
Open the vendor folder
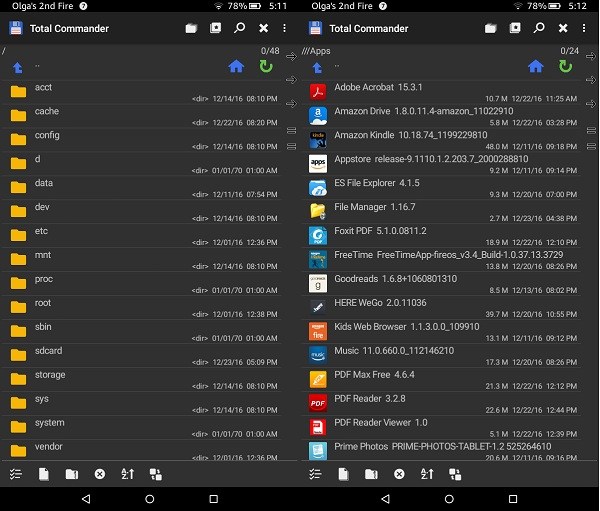point(142,450)
